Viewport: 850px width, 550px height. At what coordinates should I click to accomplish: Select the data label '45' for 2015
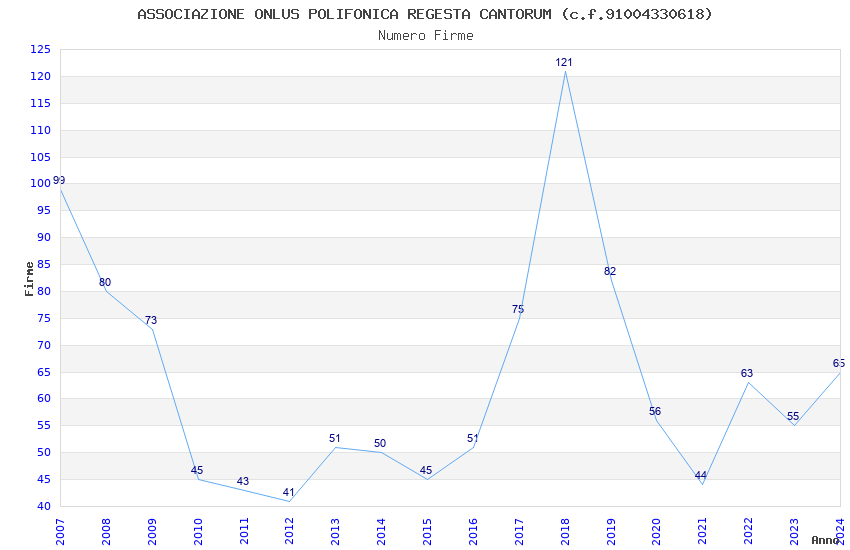pyautogui.click(x=426, y=470)
